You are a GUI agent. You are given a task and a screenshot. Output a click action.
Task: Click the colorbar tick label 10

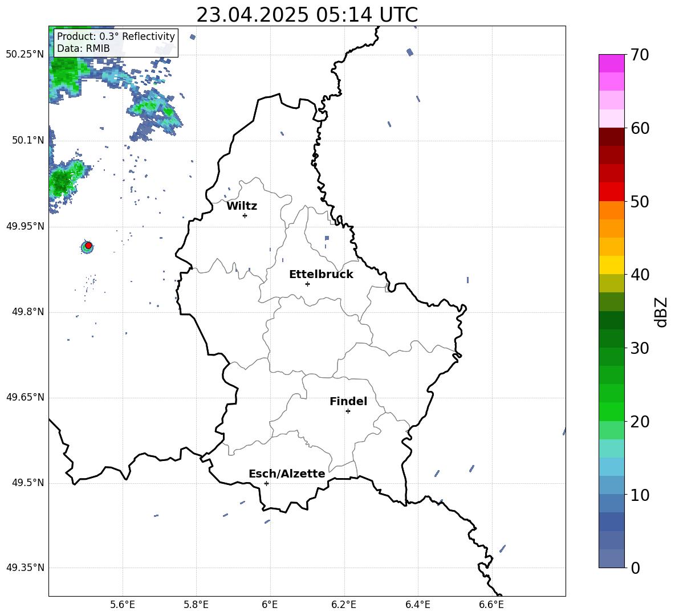click(640, 495)
